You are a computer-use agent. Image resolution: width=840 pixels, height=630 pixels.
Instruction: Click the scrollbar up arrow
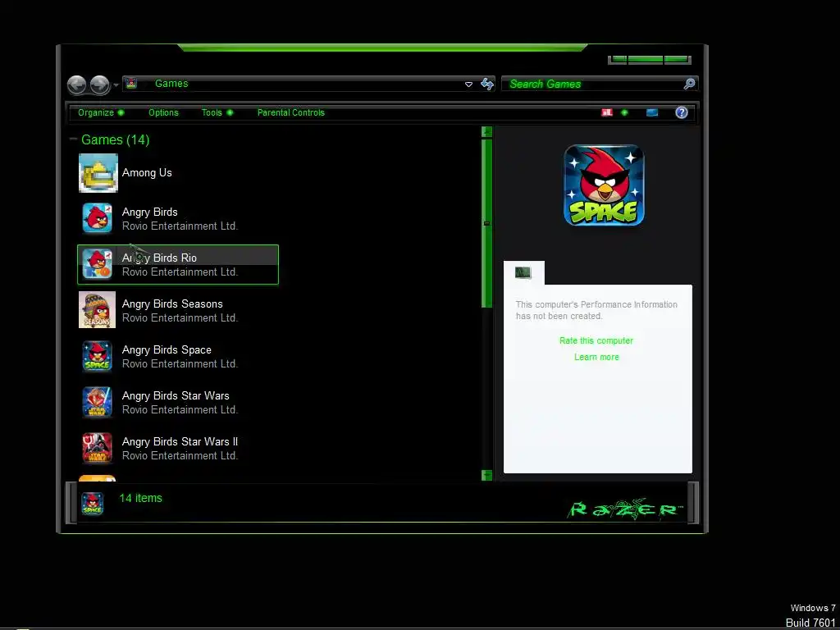click(x=486, y=132)
